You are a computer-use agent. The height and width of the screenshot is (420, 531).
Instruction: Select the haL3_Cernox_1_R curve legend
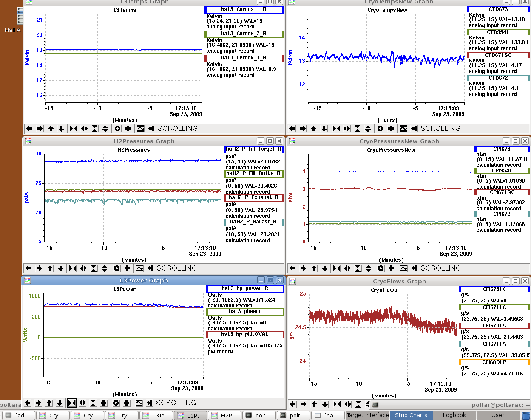(244, 10)
